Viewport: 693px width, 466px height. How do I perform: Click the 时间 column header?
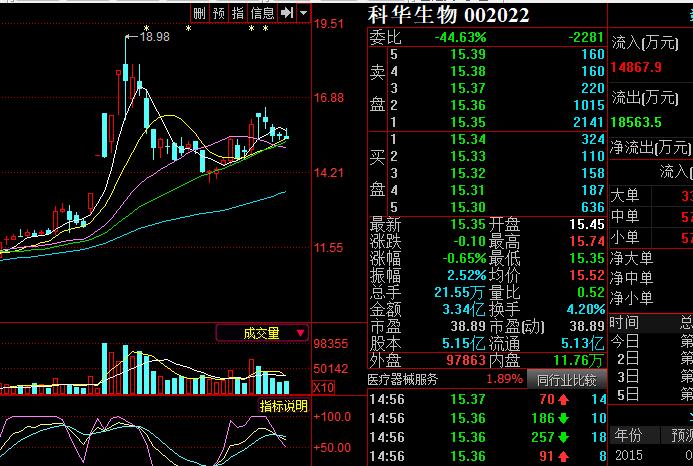[624, 323]
